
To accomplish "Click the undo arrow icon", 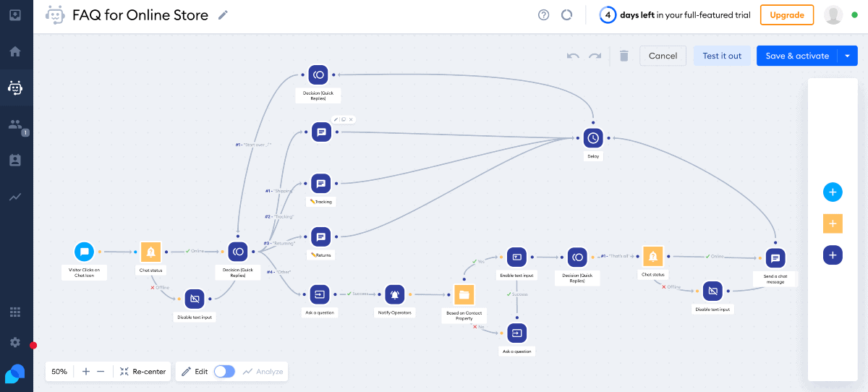I will [x=573, y=56].
